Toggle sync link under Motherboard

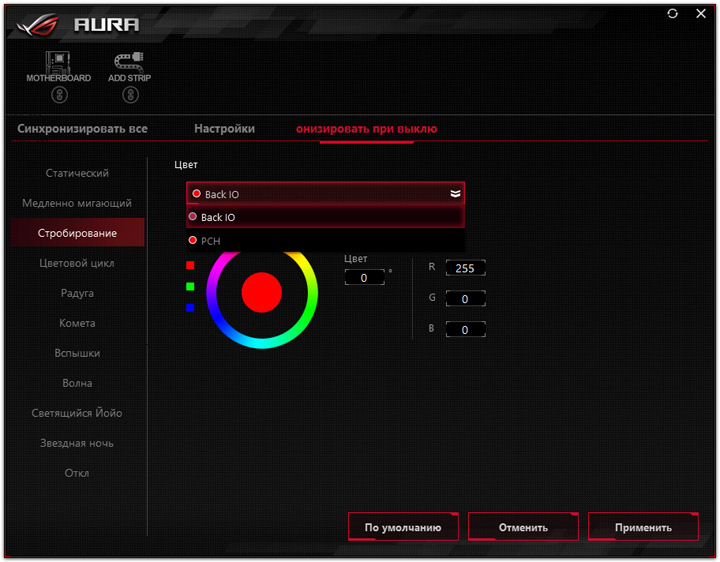(x=59, y=95)
